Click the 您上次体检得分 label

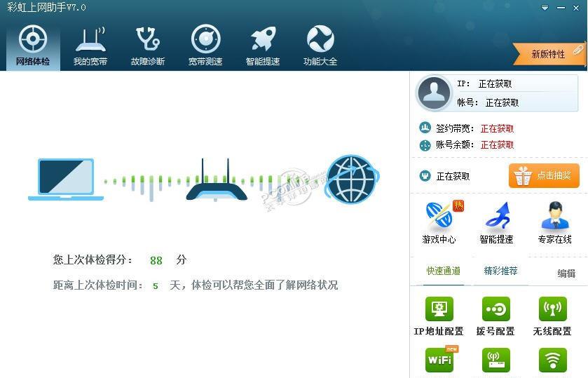pyautogui.click(x=93, y=259)
